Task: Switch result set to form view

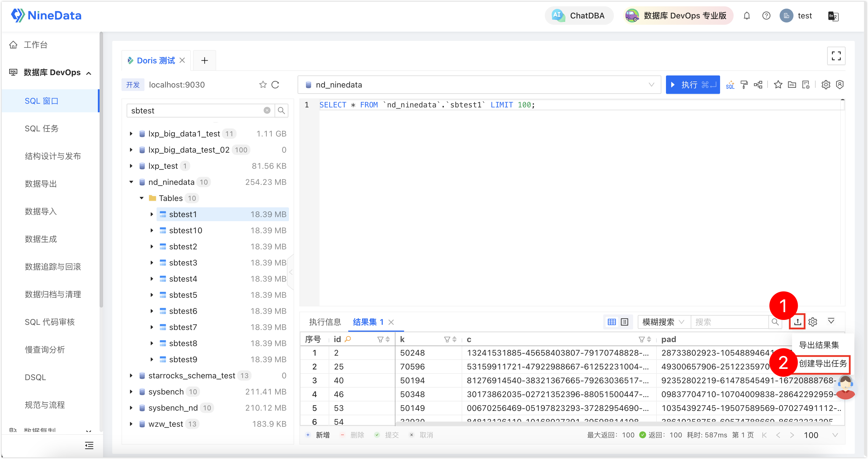Action: (x=625, y=322)
